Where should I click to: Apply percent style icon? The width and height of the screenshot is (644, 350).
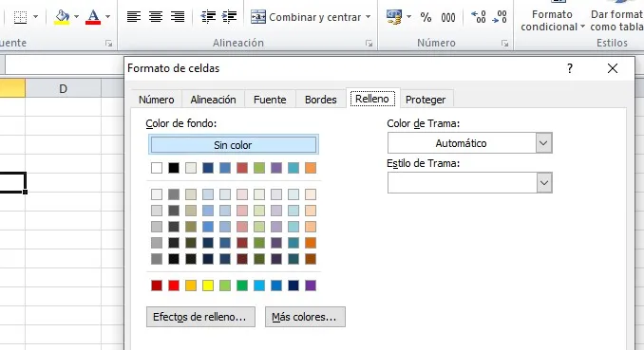426,17
